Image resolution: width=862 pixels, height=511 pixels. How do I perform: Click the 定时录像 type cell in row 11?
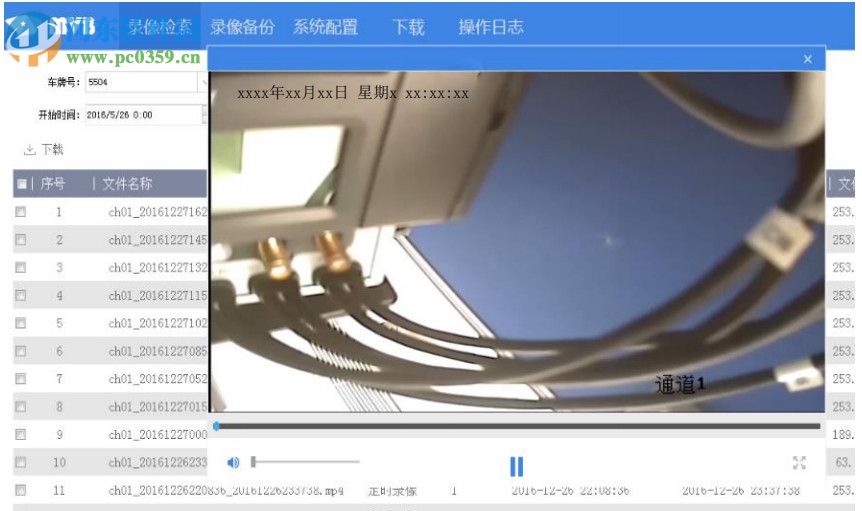[x=393, y=490]
